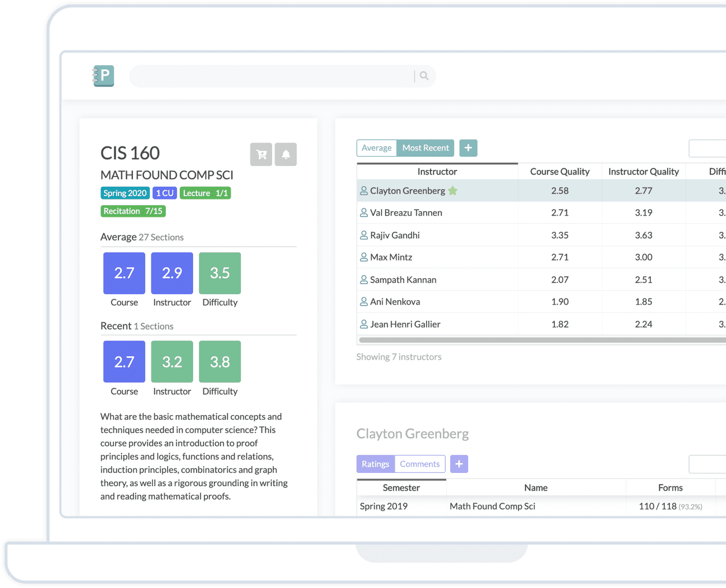Click the Penn Course Review logo icon
This screenshot has height=588, width=726.
click(103, 76)
